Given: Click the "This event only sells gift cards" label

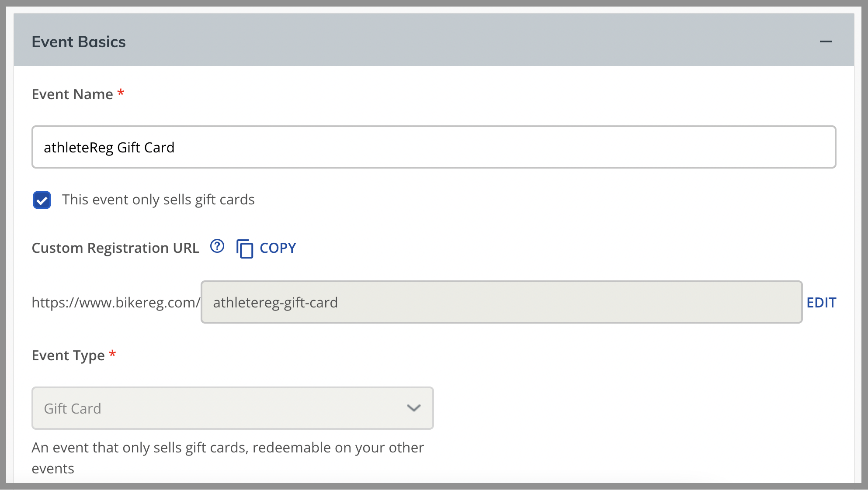Looking at the screenshot, I should (x=158, y=200).
